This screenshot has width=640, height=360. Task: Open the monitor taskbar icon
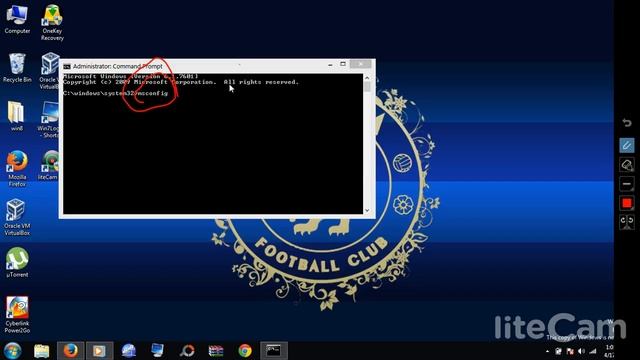click(158, 351)
